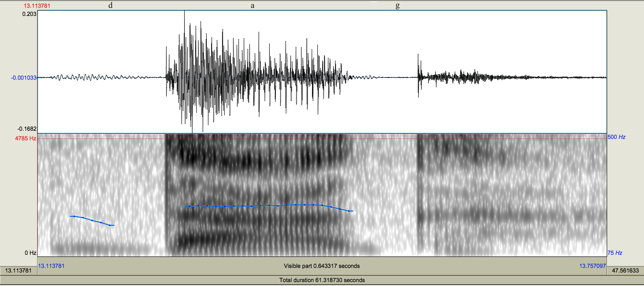The height and width of the screenshot is (286, 644).
Task: Click the black 13.113781 bar at bottom left corner
Action: click(x=18, y=270)
